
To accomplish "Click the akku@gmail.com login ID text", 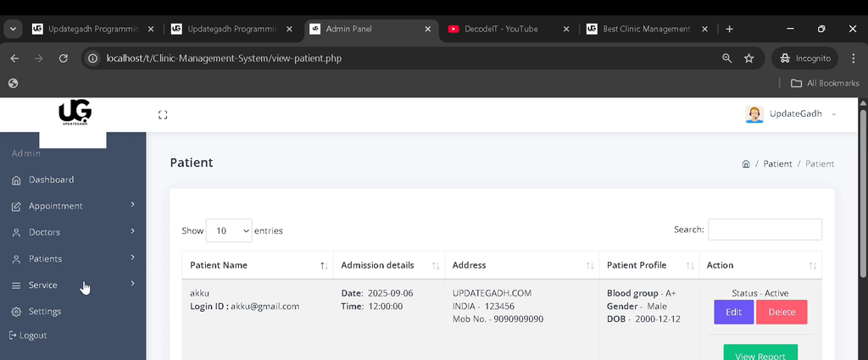I will coord(264,307).
